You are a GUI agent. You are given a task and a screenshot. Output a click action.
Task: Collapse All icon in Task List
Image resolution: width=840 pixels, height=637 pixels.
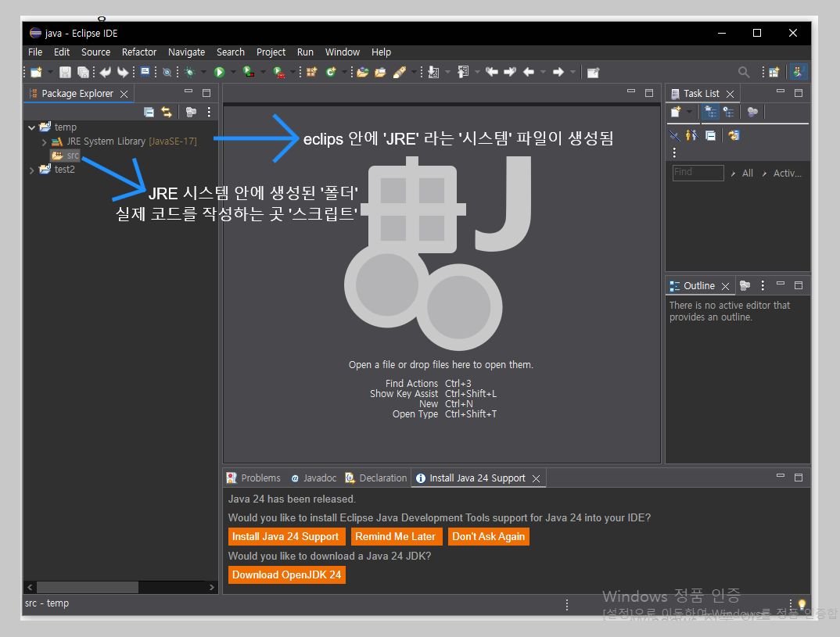pyautogui.click(x=710, y=135)
